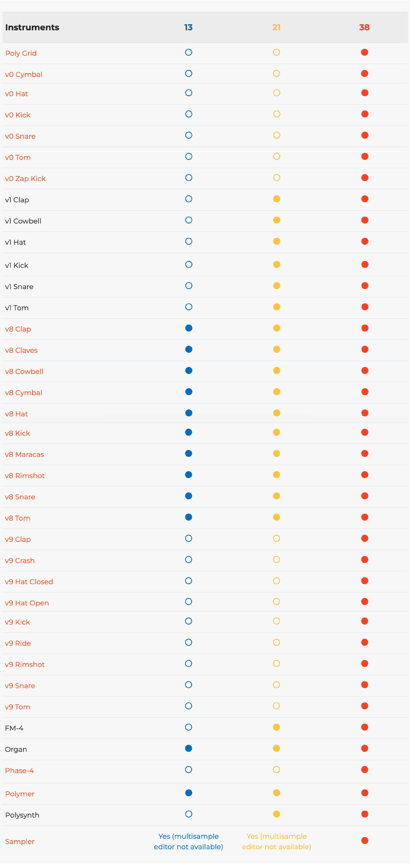Open the v0 Zap Kick link
Screen dimensions: 410x868
[25, 179]
